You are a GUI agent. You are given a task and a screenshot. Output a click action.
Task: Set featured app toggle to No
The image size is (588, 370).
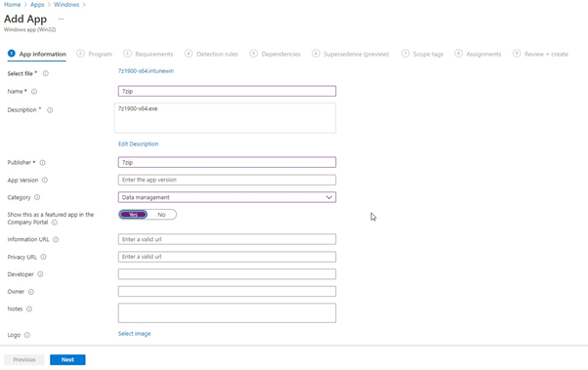coord(161,215)
